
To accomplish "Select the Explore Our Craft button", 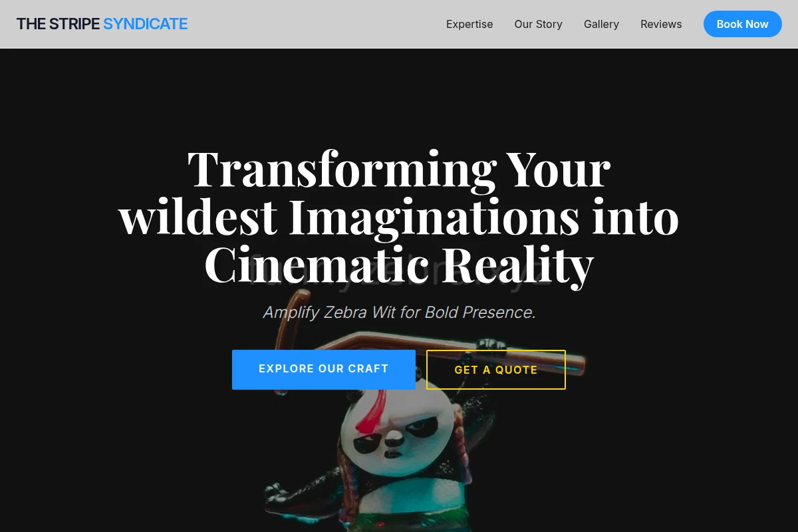I will [323, 369].
